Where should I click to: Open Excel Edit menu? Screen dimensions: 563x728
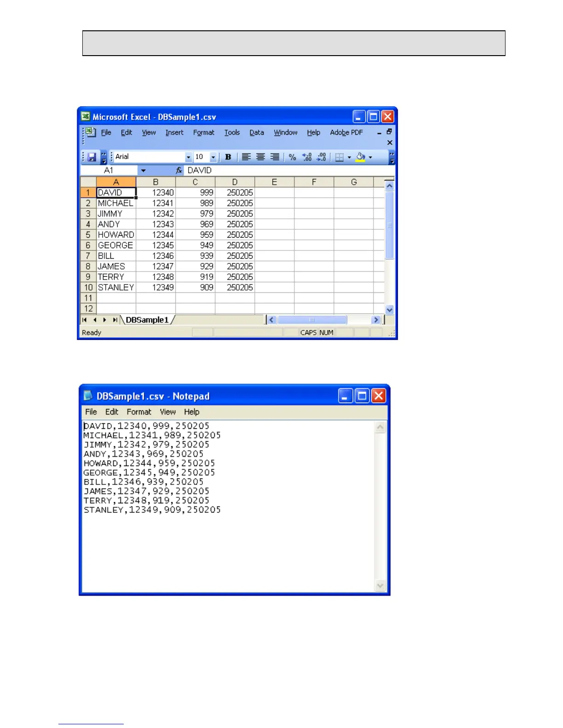tap(126, 132)
